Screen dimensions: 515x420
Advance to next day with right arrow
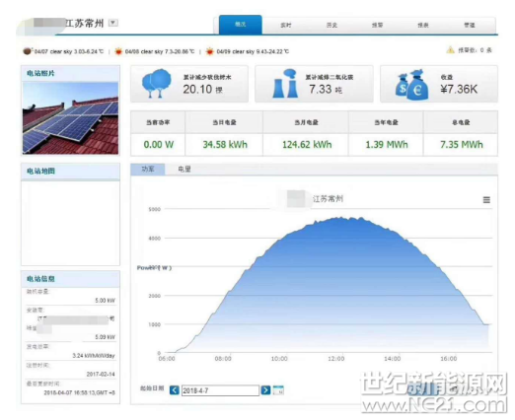(x=265, y=390)
